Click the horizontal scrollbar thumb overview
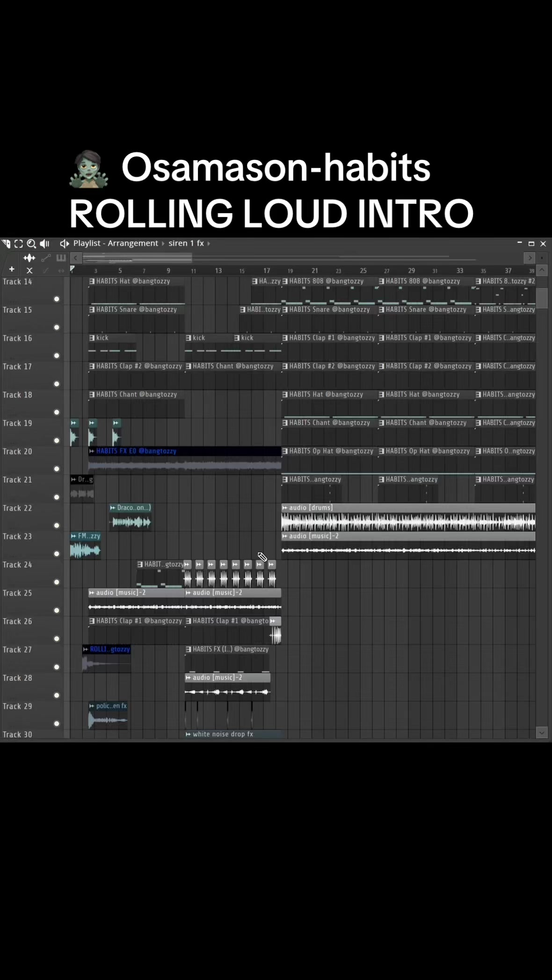This screenshot has height=980, width=552. pos(137,258)
